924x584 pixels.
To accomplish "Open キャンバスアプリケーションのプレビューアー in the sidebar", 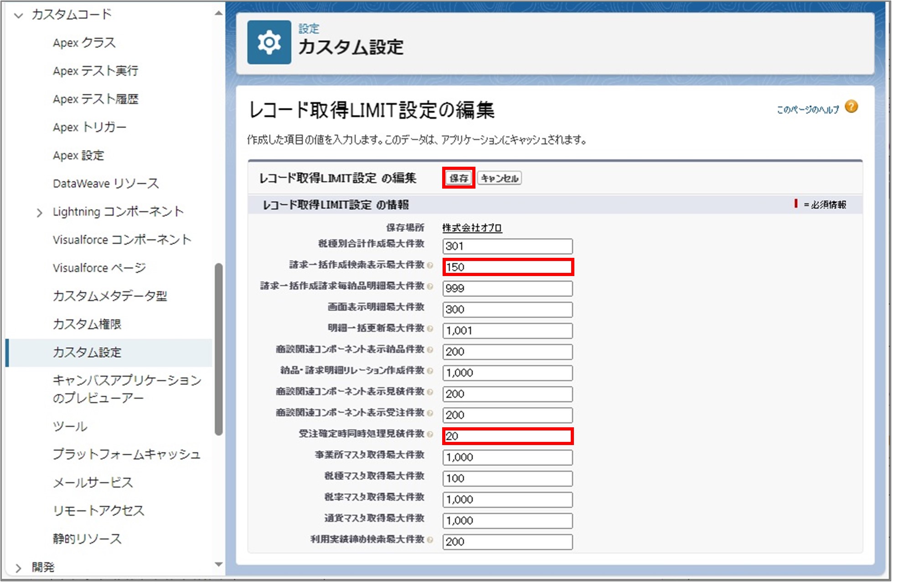I will tap(127, 389).
